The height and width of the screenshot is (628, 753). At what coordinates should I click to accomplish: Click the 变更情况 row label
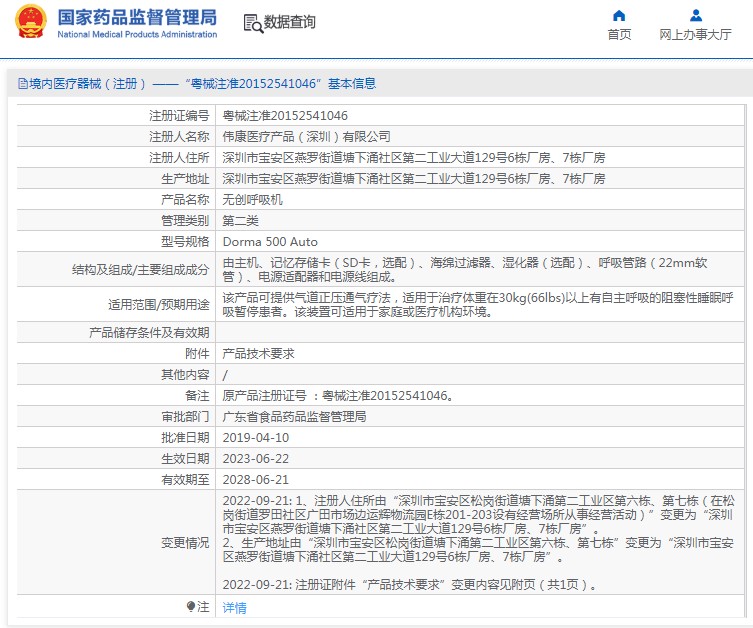point(185,543)
